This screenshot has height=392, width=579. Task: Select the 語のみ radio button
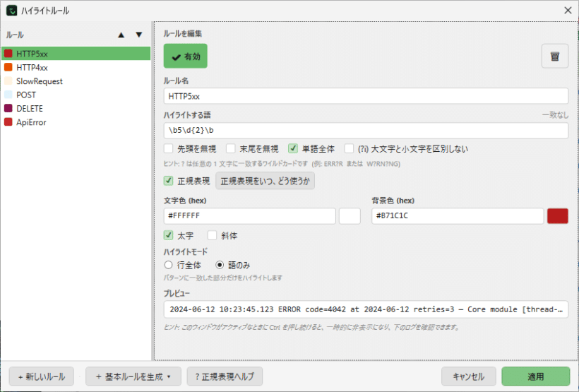[220, 265]
